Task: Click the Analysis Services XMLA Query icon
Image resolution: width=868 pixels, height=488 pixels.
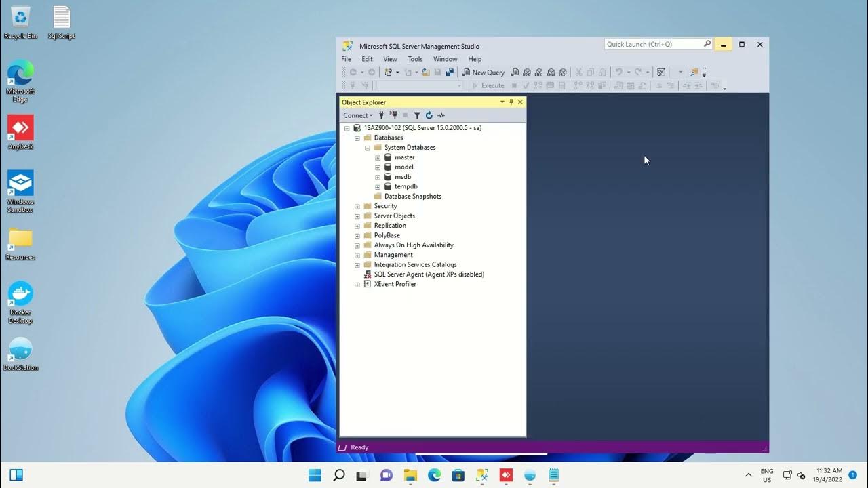Action: [551, 73]
